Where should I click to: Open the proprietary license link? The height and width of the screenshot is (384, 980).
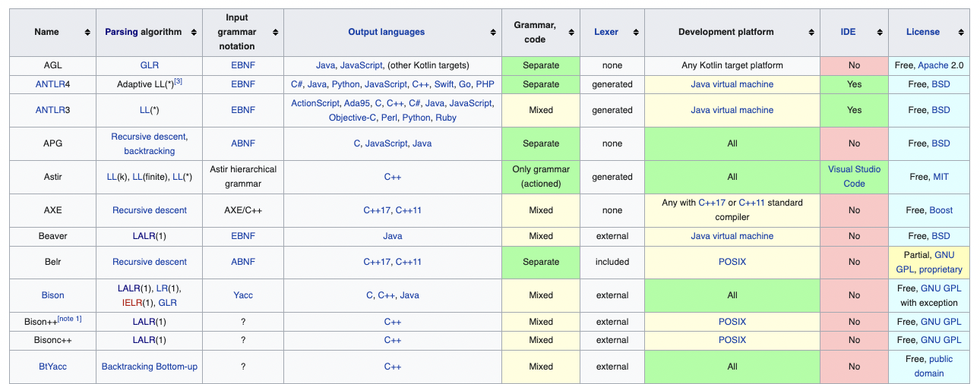tap(940, 269)
